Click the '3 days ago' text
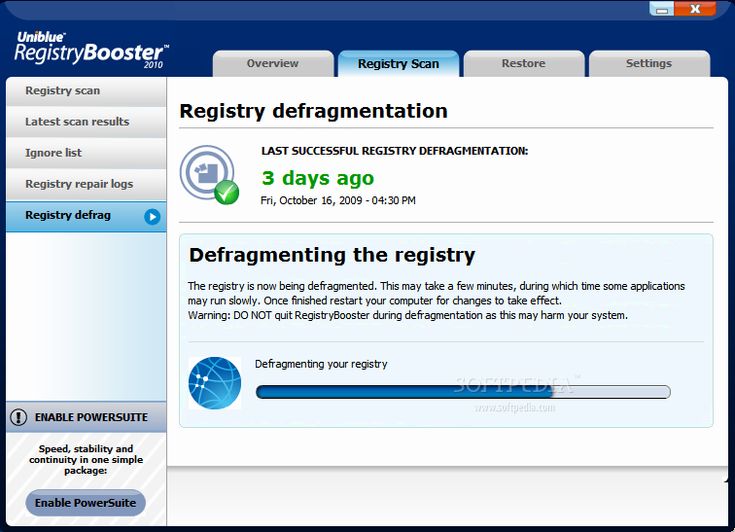The width and height of the screenshot is (735, 532). (x=318, y=178)
